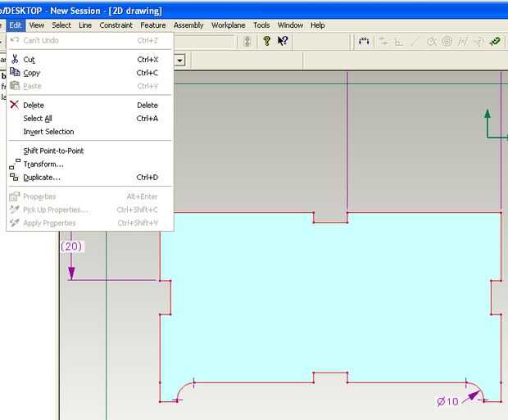Screen dimensions: 508x420
Task: Click the green constraint solver icon
Action: pos(496,42)
